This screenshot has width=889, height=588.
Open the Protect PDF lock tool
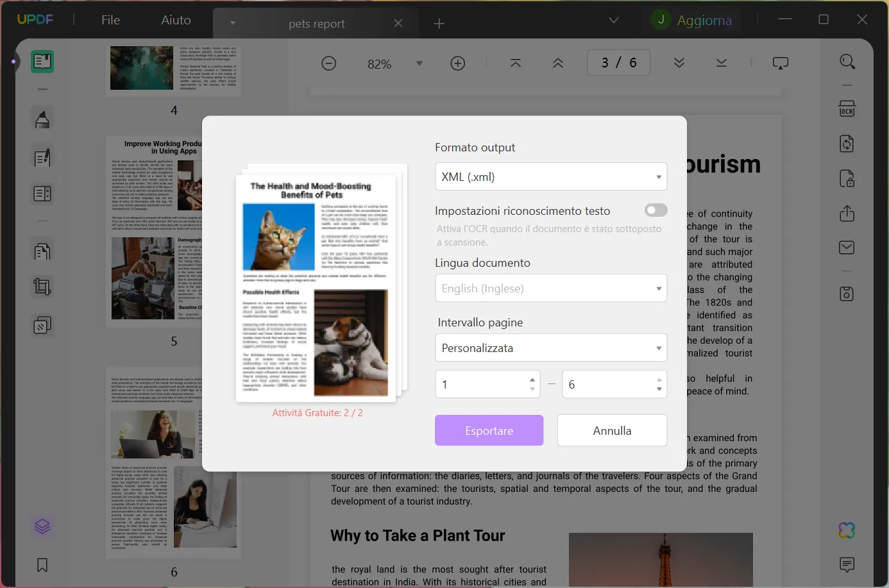(x=847, y=178)
